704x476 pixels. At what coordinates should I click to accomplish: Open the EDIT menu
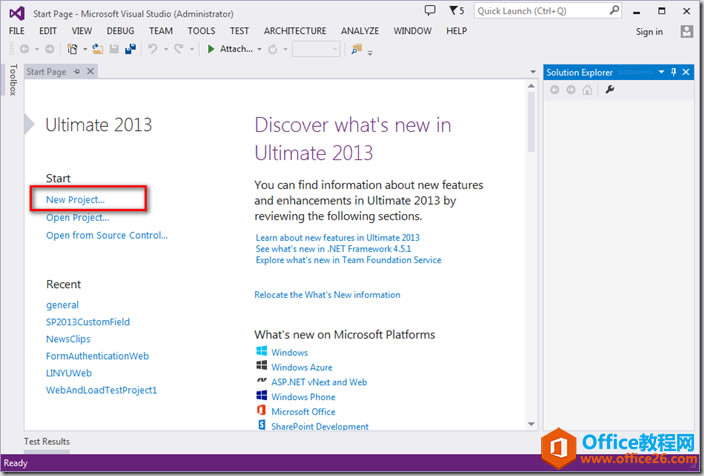coord(48,31)
